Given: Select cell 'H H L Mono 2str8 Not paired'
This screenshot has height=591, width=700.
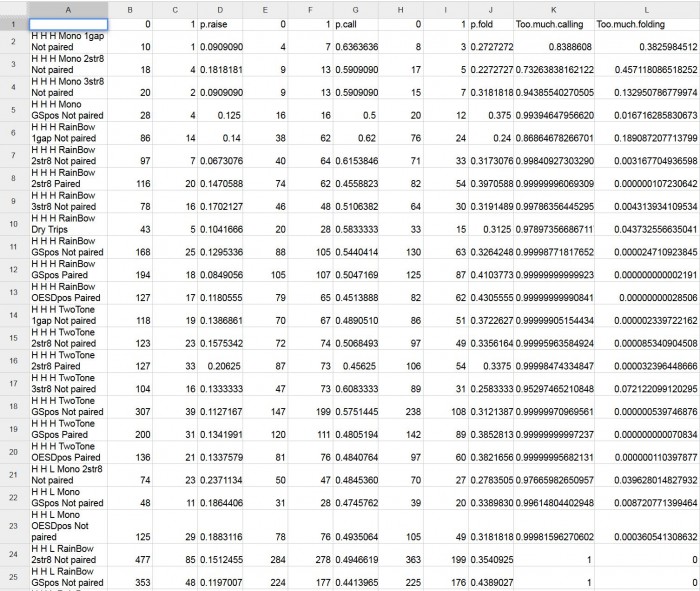Looking at the screenshot, I should (x=68, y=474).
